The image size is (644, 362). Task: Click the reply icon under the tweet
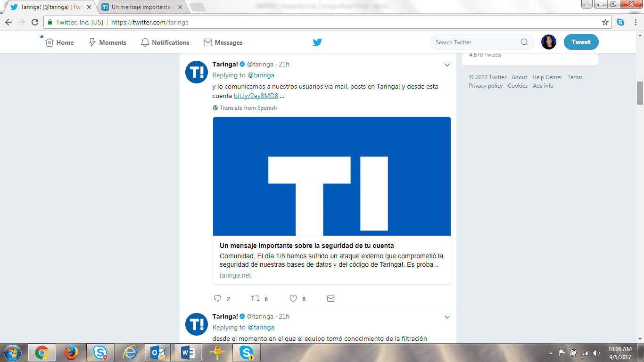(217, 298)
